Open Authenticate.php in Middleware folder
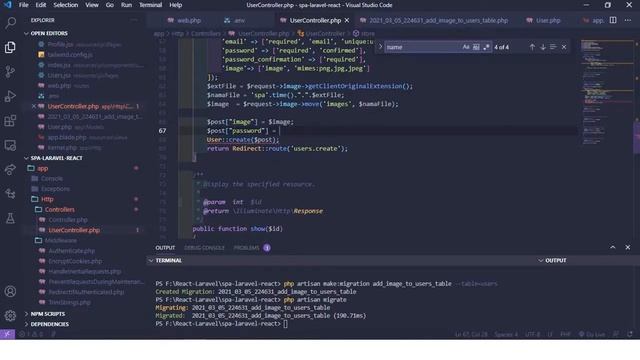Screen dimensions: 640x360 (71, 251)
